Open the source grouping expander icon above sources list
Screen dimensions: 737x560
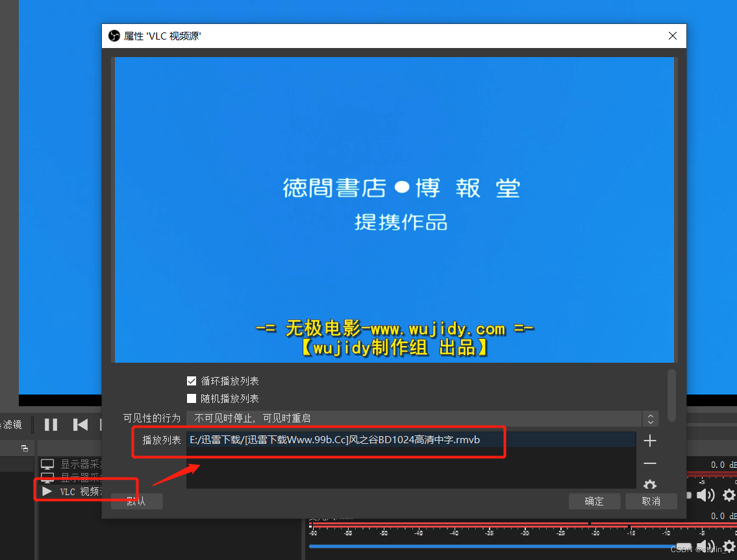(x=25, y=448)
